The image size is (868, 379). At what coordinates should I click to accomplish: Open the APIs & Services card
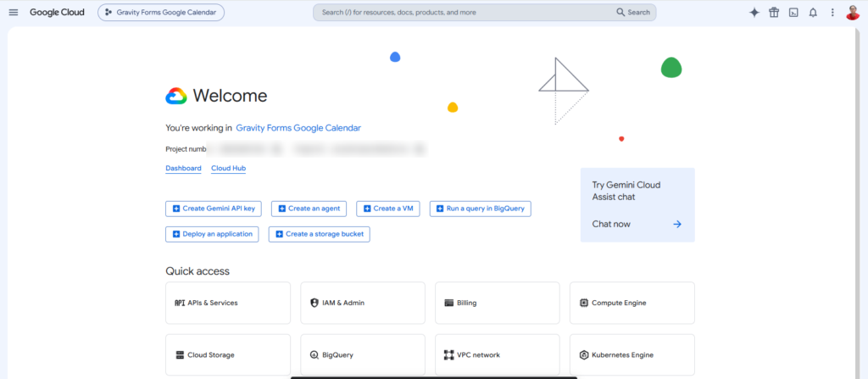click(x=228, y=303)
